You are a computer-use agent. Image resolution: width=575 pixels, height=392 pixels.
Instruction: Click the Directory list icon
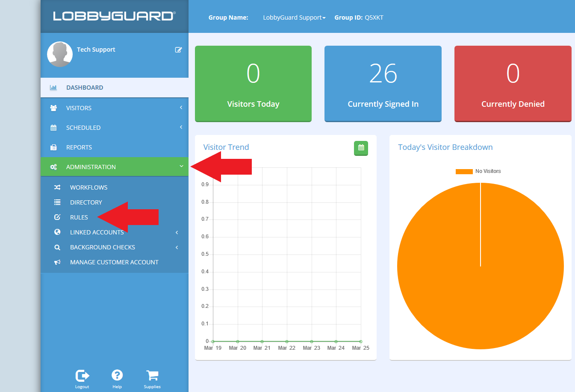tap(57, 202)
